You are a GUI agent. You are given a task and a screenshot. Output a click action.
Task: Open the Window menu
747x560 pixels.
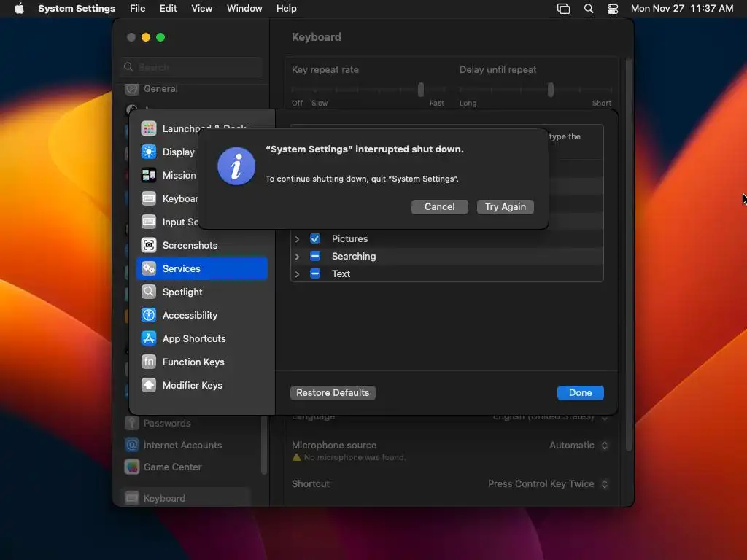[244, 9]
